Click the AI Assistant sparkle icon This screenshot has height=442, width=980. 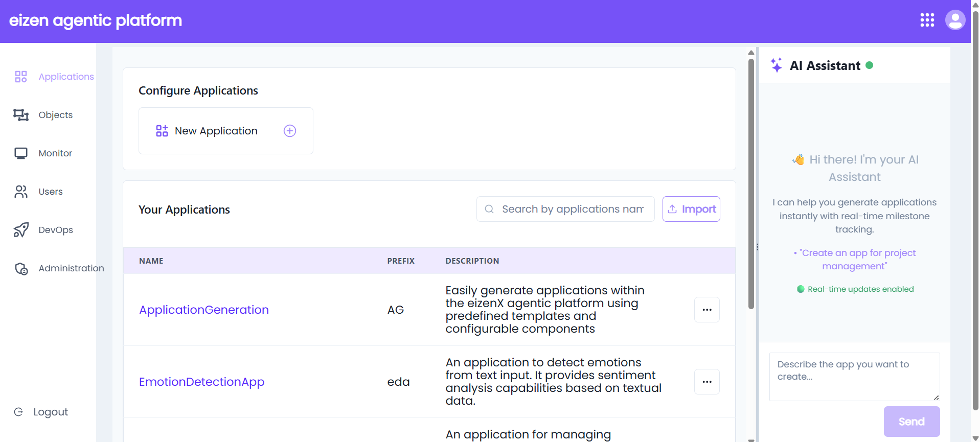click(777, 65)
